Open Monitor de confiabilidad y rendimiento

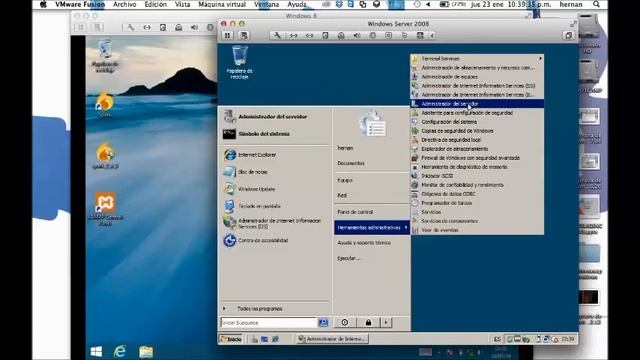(x=477, y=185)
